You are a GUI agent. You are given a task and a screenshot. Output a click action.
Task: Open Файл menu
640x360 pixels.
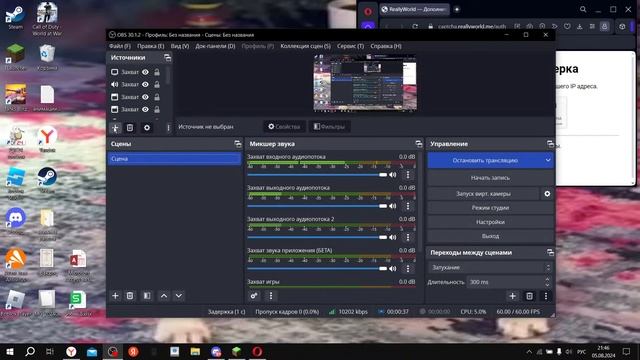click(120, 46)
